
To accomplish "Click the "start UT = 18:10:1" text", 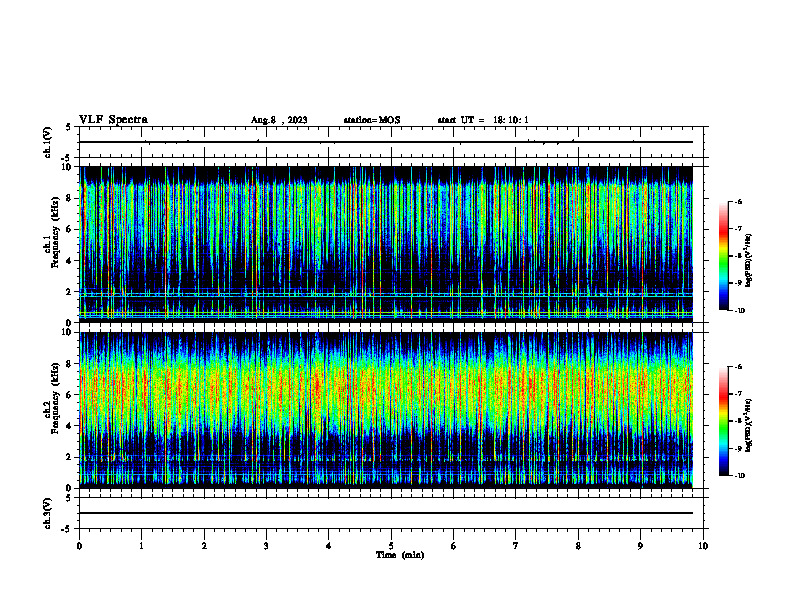I will click(x=483, y=120).
